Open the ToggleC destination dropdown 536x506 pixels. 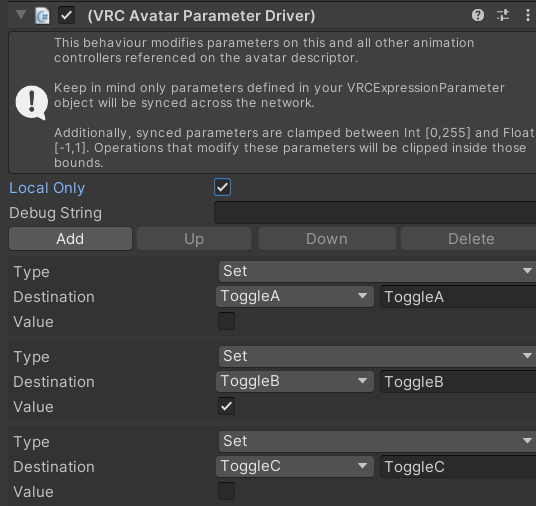(x=295, y=466)
